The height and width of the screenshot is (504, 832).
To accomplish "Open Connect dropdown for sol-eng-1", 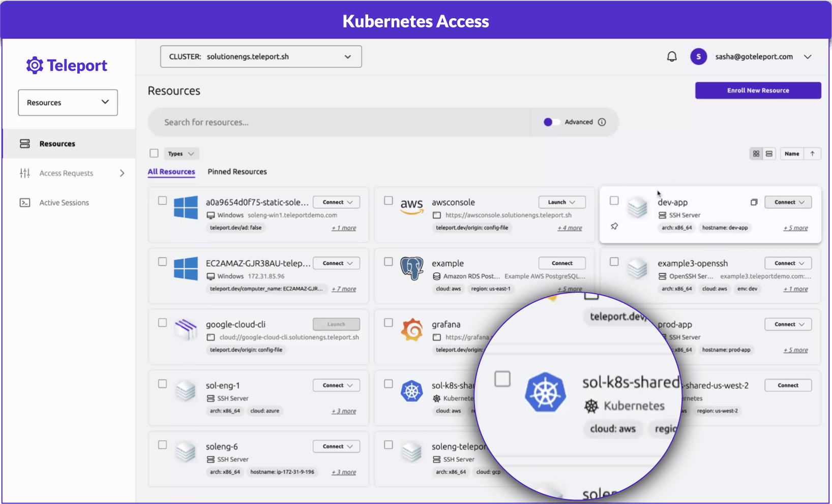I will pyautogui.click(x=337, y=385).
